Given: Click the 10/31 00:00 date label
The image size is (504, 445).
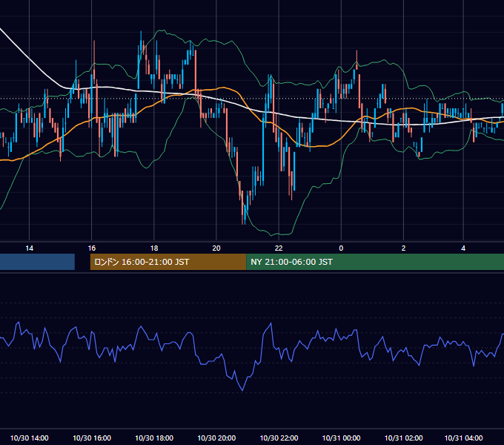Looking at the screenshot, I should [x=342, y=438].
